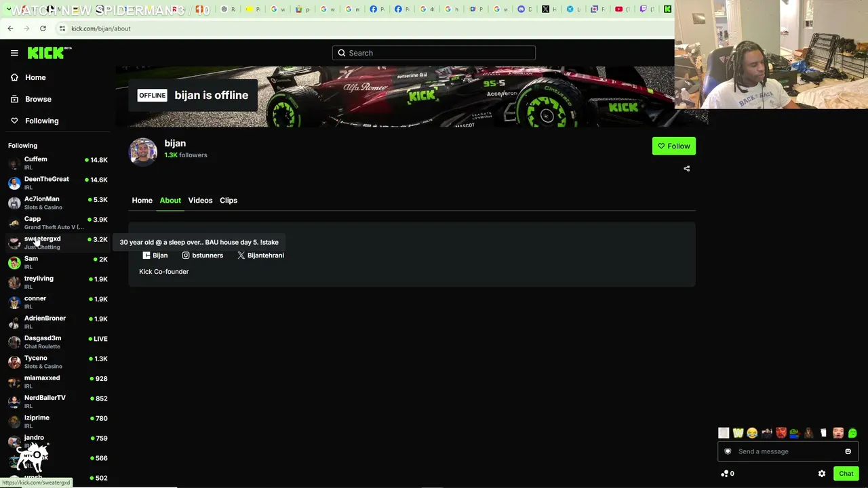Insert the red face emote

[x=781, y=433]
